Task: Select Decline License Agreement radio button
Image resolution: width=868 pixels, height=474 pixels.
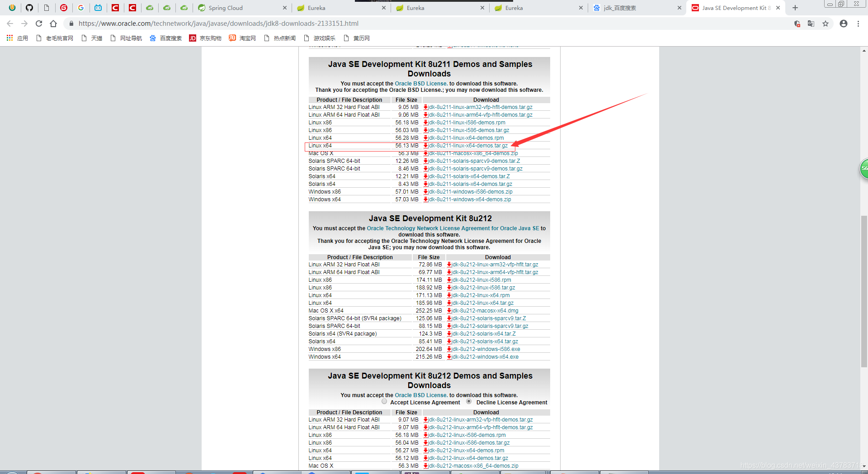Action: pyautogui.click(x=469, y=402)
